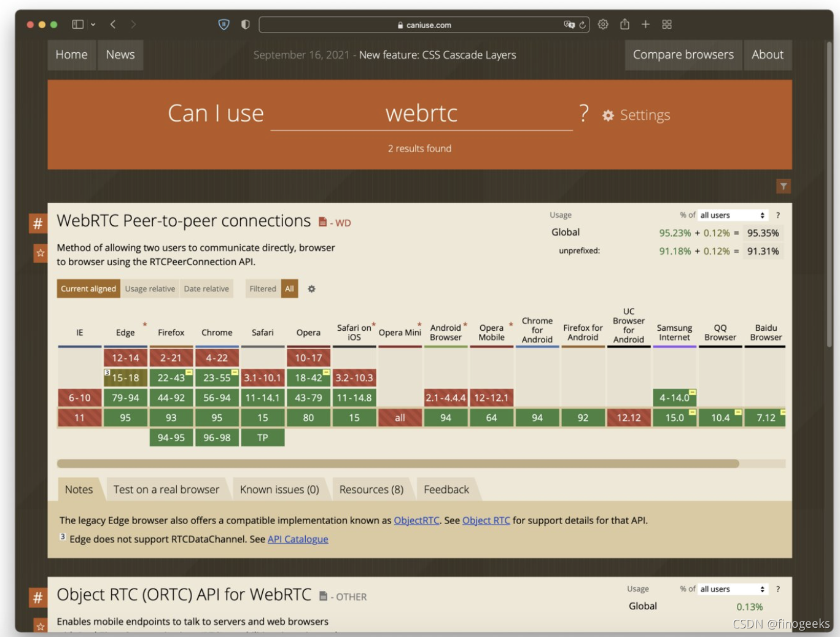Viewport: 840px width, 637px height.
Task: Click the UC Browser 12.12 cell
Action: 629,418
